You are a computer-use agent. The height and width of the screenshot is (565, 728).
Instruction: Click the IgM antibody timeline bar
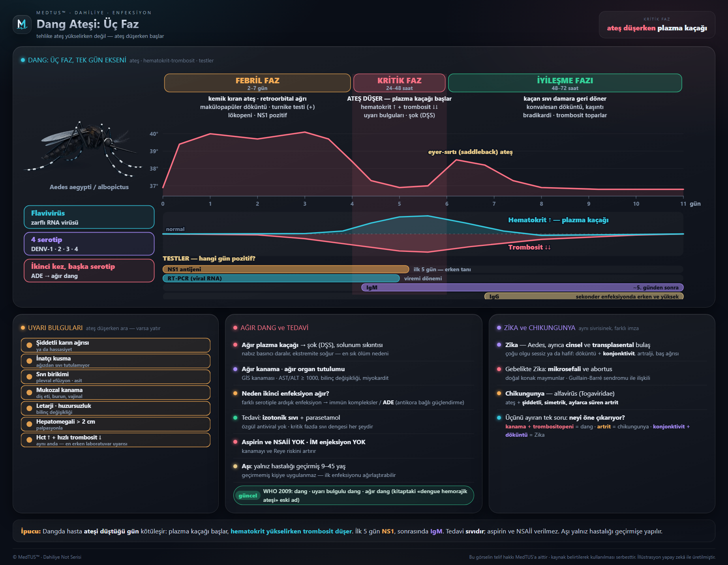point(522,287)
